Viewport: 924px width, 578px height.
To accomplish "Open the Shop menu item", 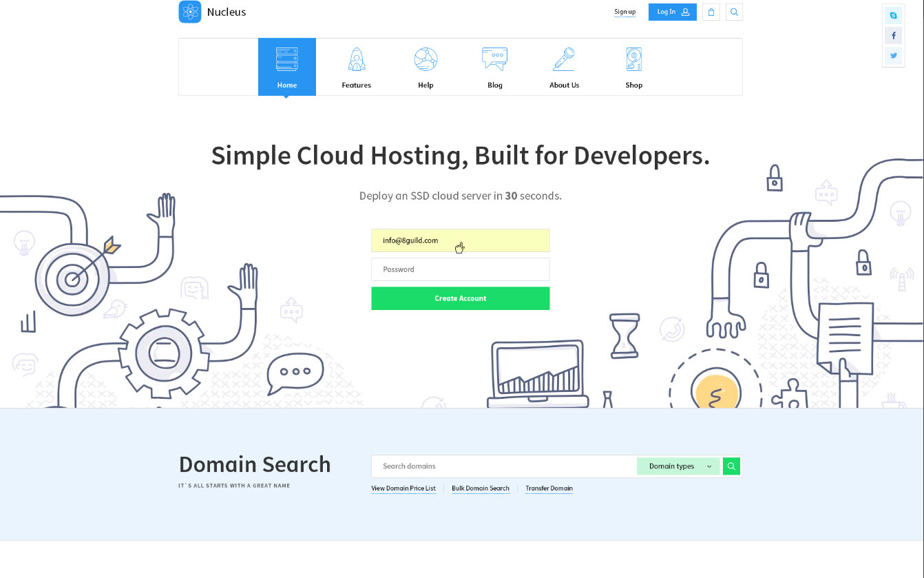I will tap(633, 67).
